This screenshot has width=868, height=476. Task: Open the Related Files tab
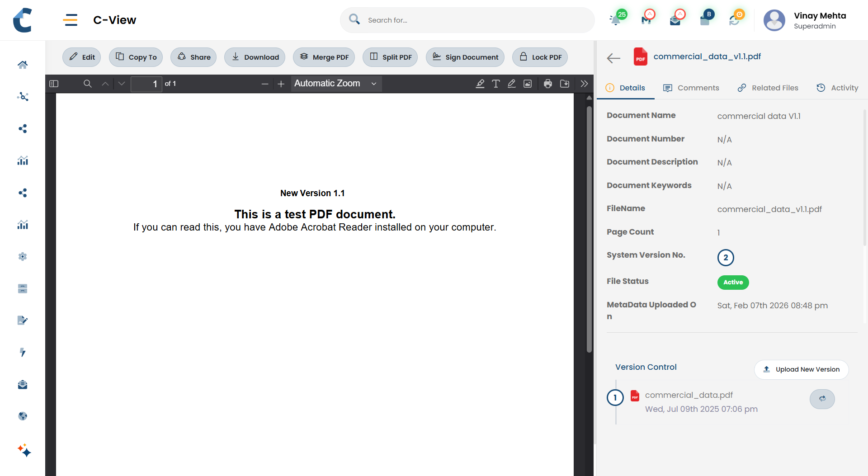click(x=768, y=88)
